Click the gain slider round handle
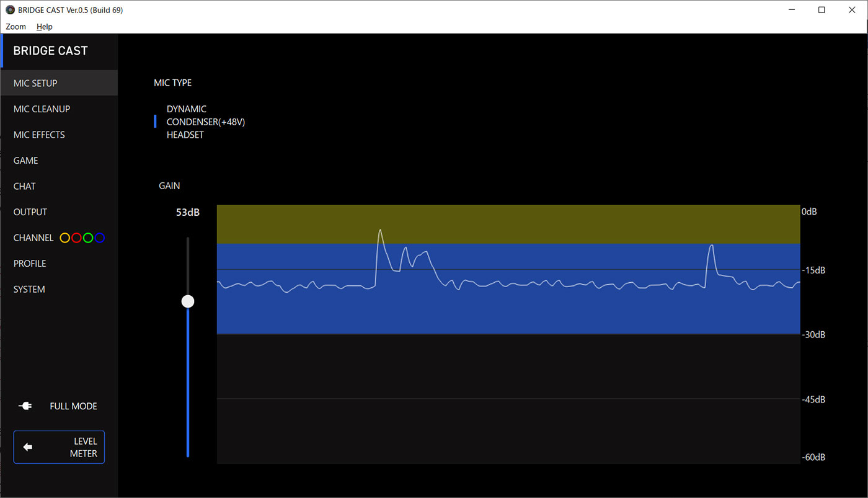The image size is (868, 498). pos(188,301)
